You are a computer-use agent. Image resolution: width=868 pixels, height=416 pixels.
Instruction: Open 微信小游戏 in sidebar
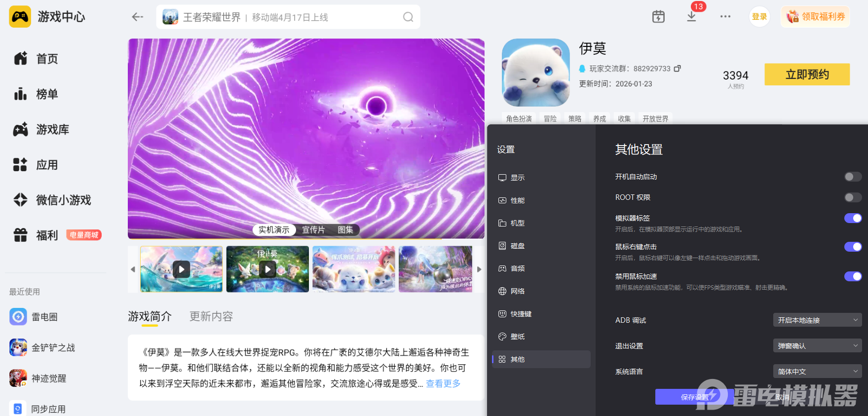pos(52,200)
